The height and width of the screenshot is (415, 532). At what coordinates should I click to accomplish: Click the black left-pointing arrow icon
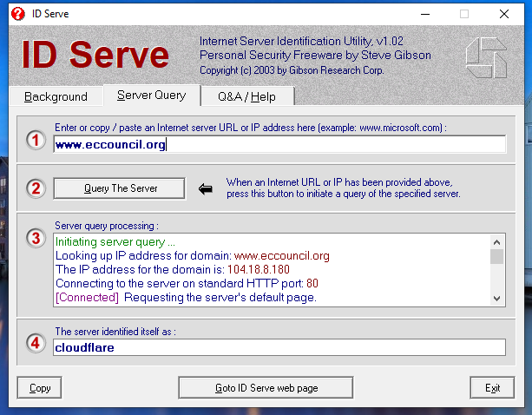coord(206,188)
